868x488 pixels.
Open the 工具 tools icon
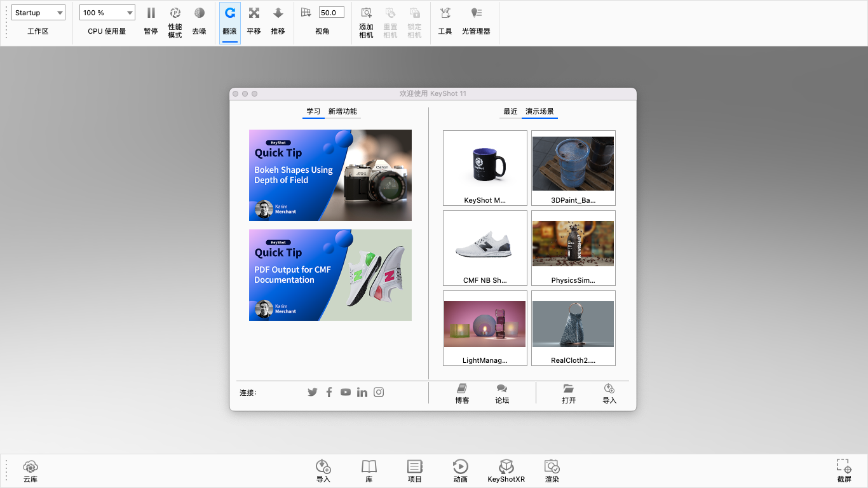(x=445, y=13)
